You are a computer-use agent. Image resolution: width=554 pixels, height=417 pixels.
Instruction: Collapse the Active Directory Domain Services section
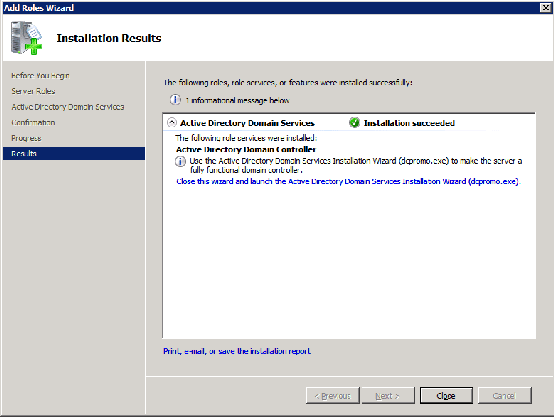click(x=172, y=123)
